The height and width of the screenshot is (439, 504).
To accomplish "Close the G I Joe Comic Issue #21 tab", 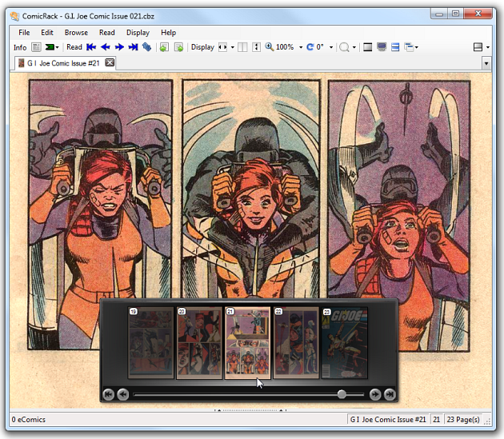I will pos(110,62).
